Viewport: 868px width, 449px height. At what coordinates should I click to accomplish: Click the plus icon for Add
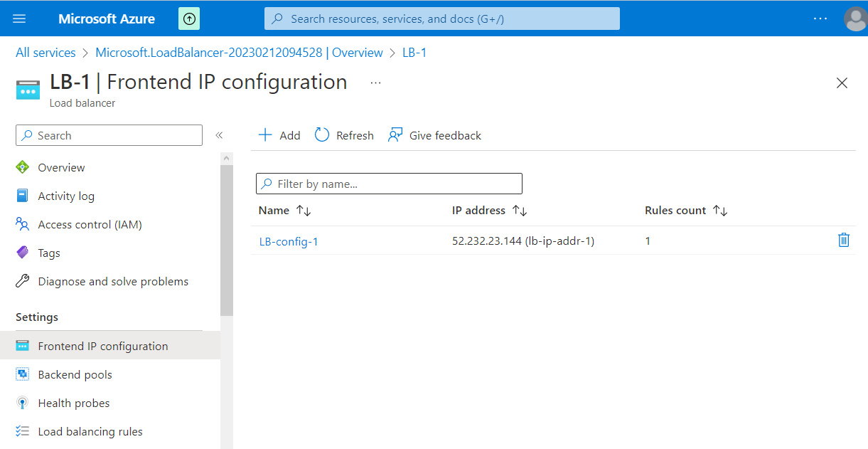265,135
